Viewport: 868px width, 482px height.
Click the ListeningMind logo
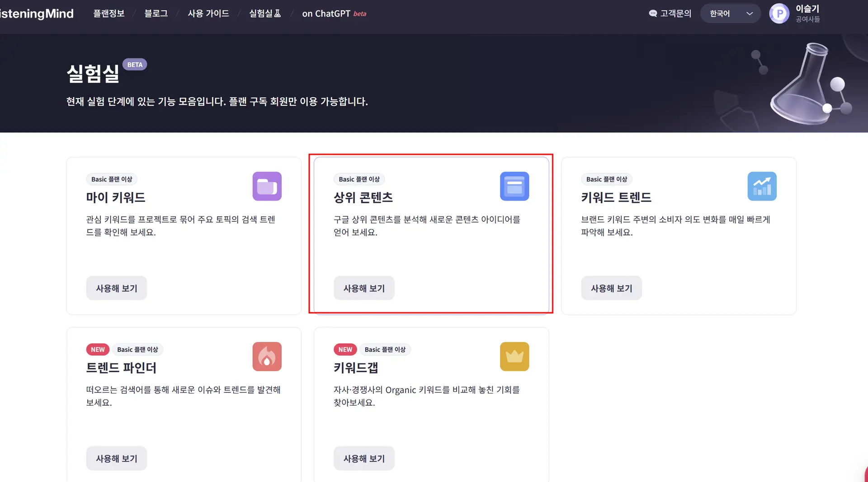click(36, 14)
